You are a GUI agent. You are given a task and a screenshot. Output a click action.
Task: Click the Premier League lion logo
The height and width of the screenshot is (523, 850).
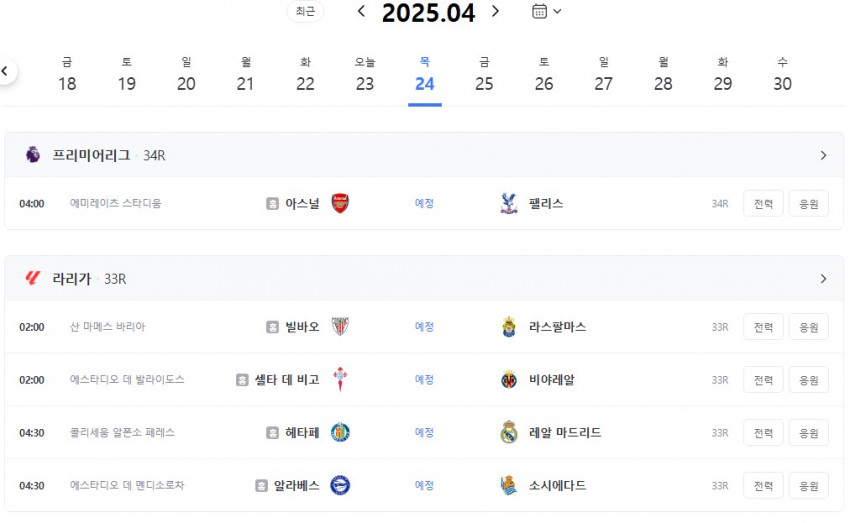pyautogui.click(x=33, y=155)
